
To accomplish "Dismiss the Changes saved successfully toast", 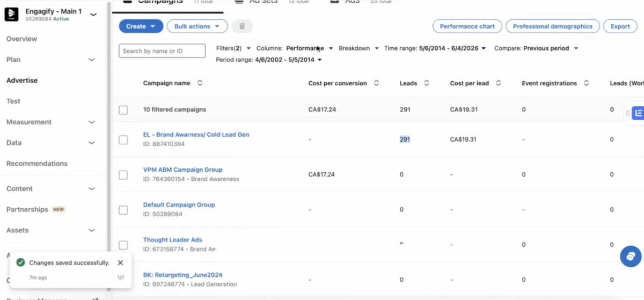I will point(120,263).
